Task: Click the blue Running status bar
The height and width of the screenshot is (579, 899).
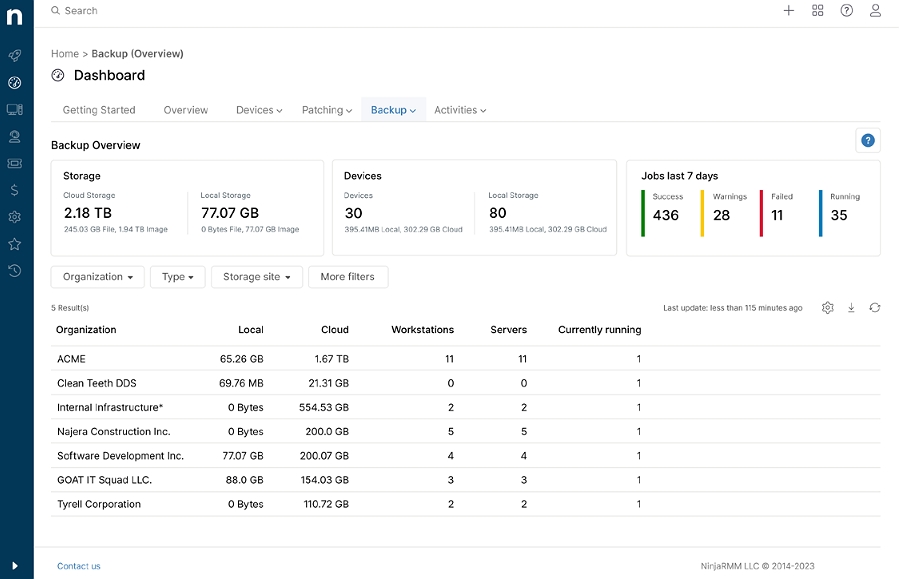Action: 820,213
